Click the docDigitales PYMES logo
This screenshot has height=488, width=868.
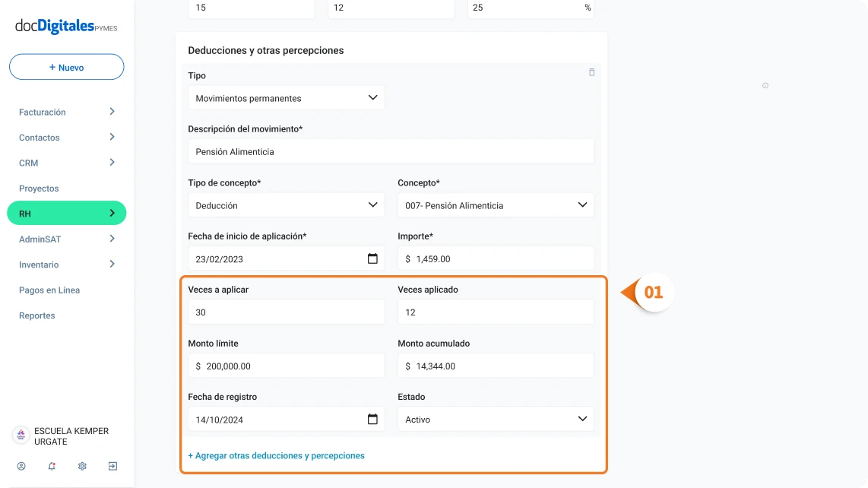point(66,26)
